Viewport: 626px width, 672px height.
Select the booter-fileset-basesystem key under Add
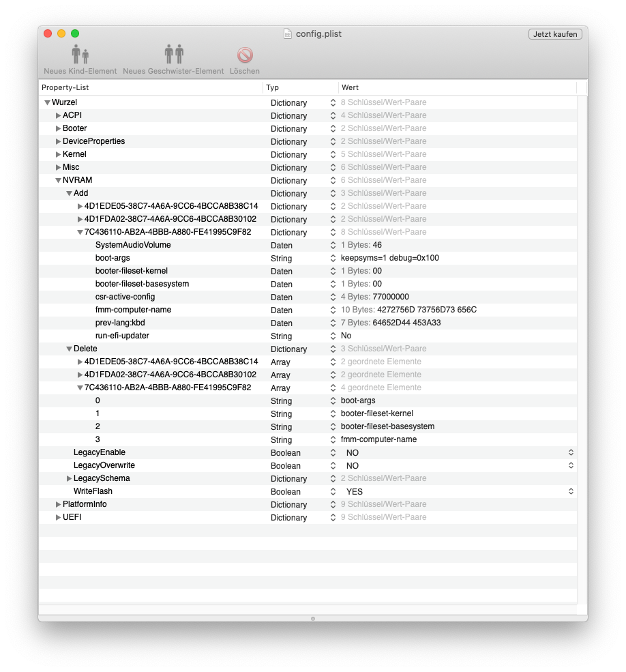tap(142, 284)
